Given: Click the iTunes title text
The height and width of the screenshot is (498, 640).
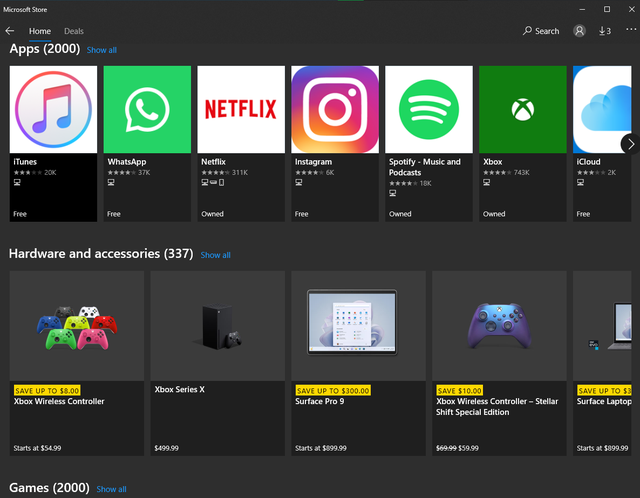Looking at the screenshot, I should (x=25, y=162).
